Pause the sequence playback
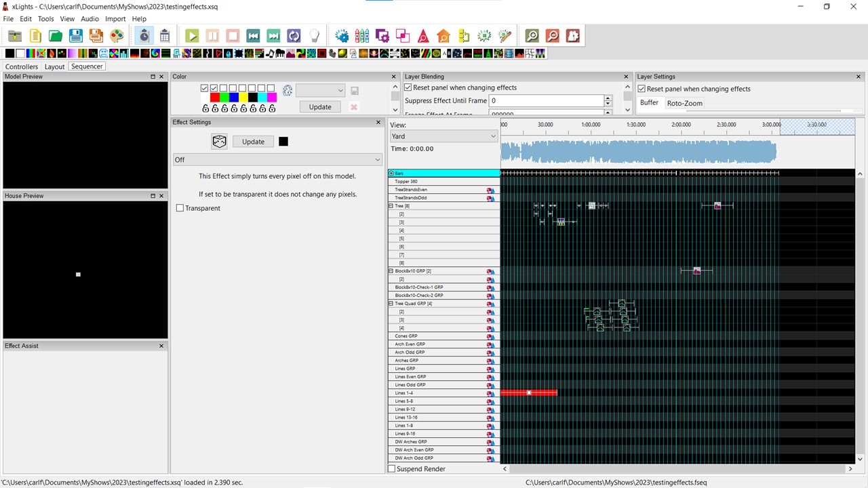 (x=212, y=35)
